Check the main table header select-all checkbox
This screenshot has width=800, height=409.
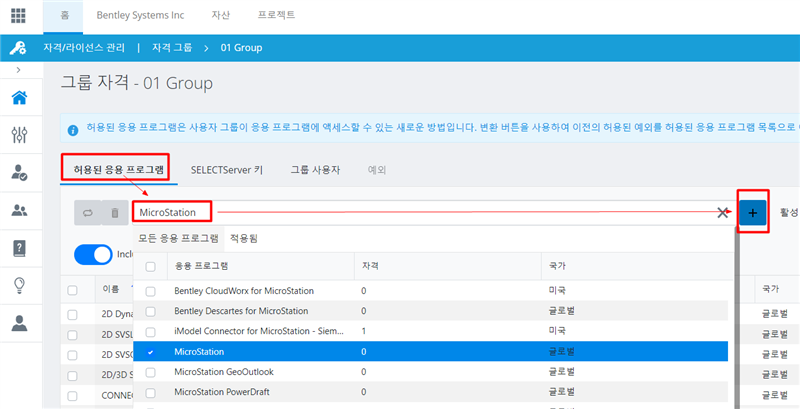tap(72, 290)
